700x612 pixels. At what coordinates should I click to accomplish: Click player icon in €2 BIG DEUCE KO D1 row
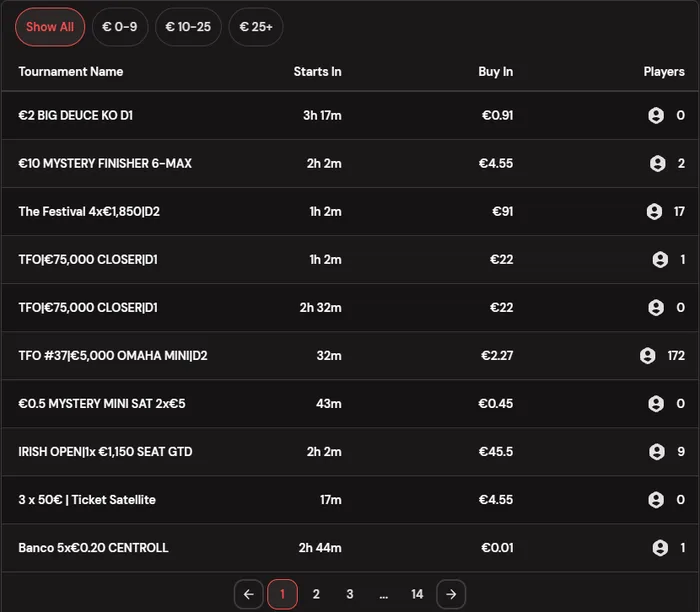656,116
